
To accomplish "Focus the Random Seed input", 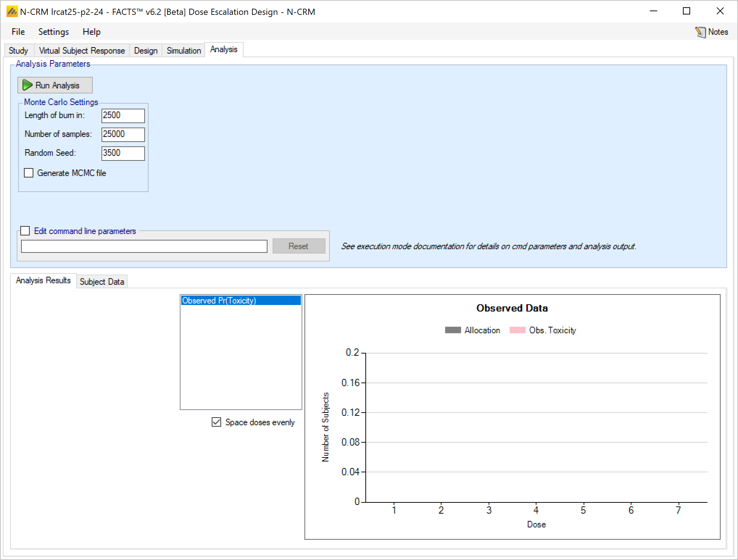I will tap(123, 153).
